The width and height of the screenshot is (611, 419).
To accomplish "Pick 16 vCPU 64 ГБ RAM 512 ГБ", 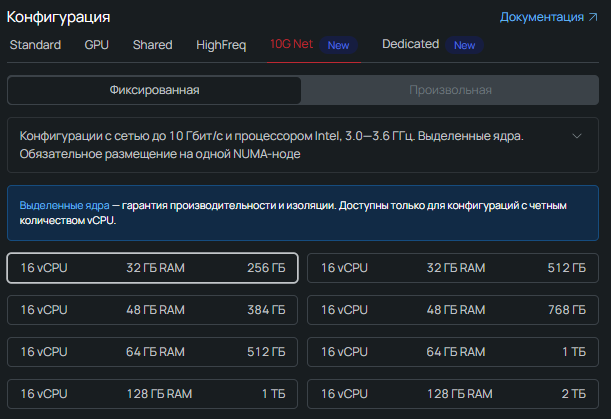I will [152, 352].
